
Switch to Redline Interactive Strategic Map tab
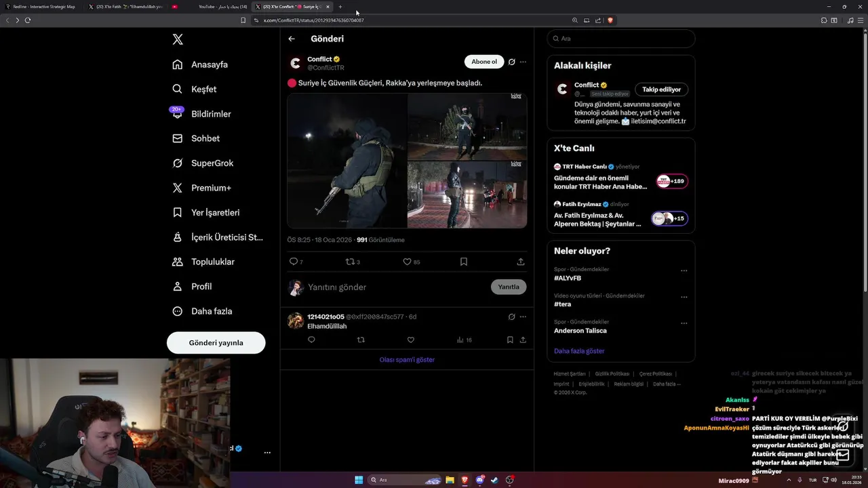pyautogui.click(x=41, y=7)
